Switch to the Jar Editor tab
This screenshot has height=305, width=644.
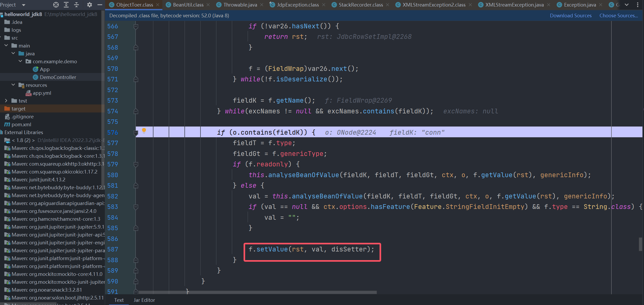144,300
